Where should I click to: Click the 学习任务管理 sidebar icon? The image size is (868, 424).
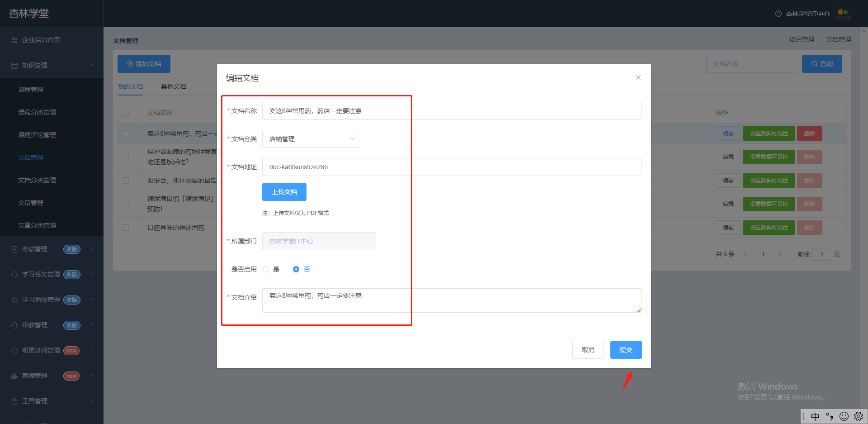coord(14,275)
